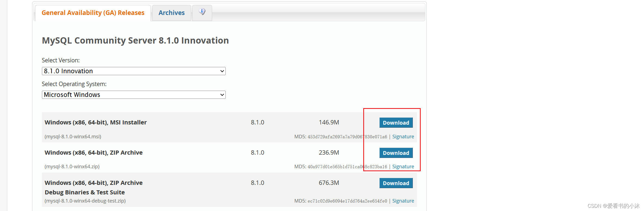
Task: Download the 236.9M ZIP Archive
Action: pyautogui.click(x=396, y=153)
